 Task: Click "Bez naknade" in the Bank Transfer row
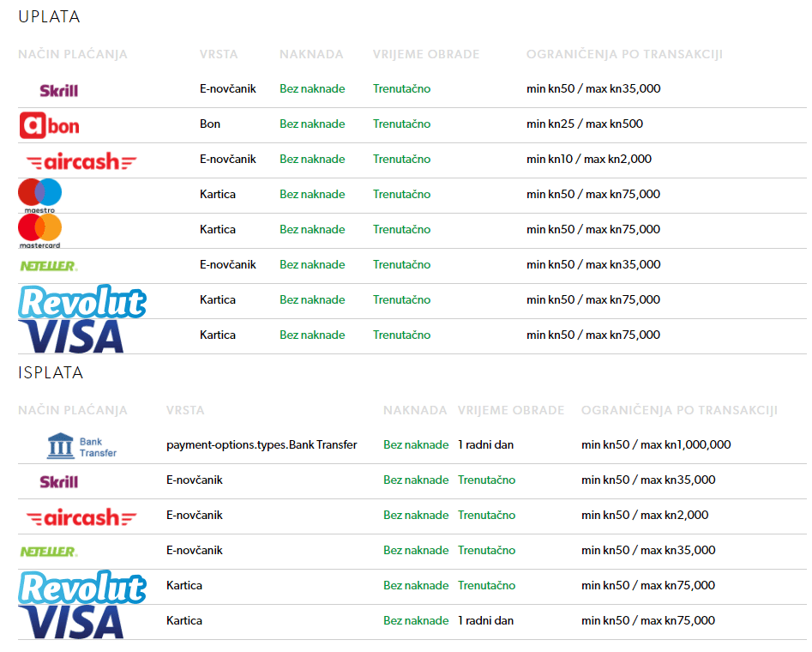point(416,444)
